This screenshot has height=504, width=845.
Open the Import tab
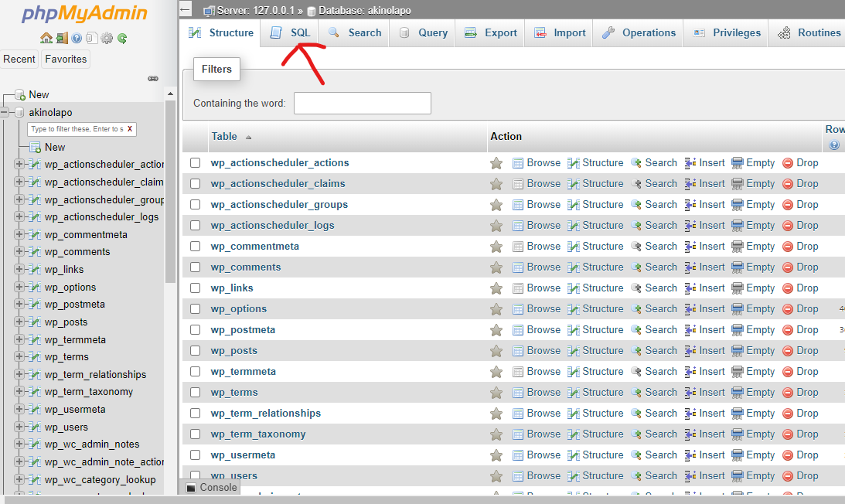point(560,33)
